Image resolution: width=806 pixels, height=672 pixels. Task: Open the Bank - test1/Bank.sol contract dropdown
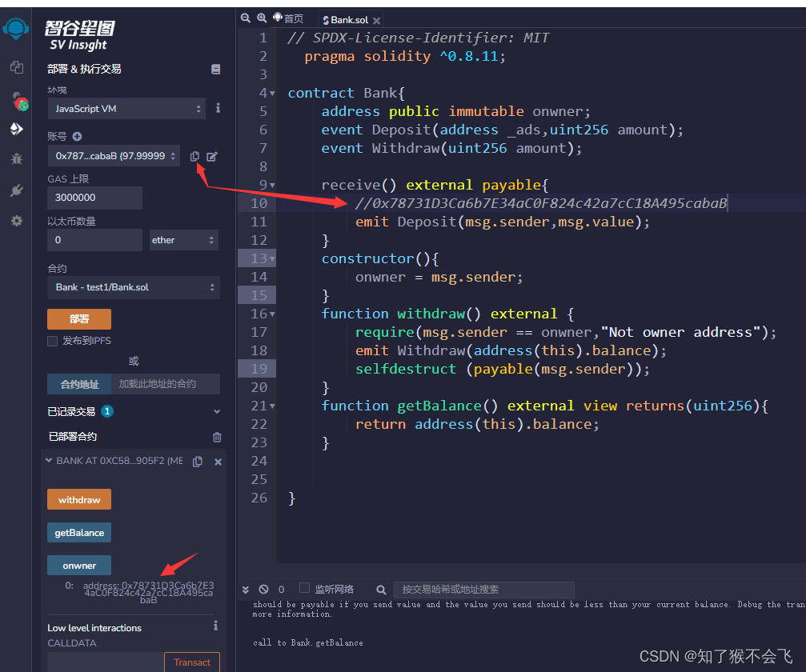pyautogui.click(x=134, y=287)
